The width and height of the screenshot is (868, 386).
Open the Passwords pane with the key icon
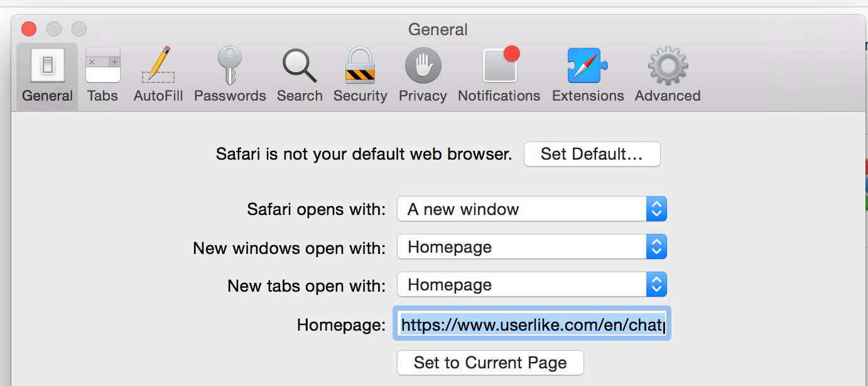click(x=230, y=75)
